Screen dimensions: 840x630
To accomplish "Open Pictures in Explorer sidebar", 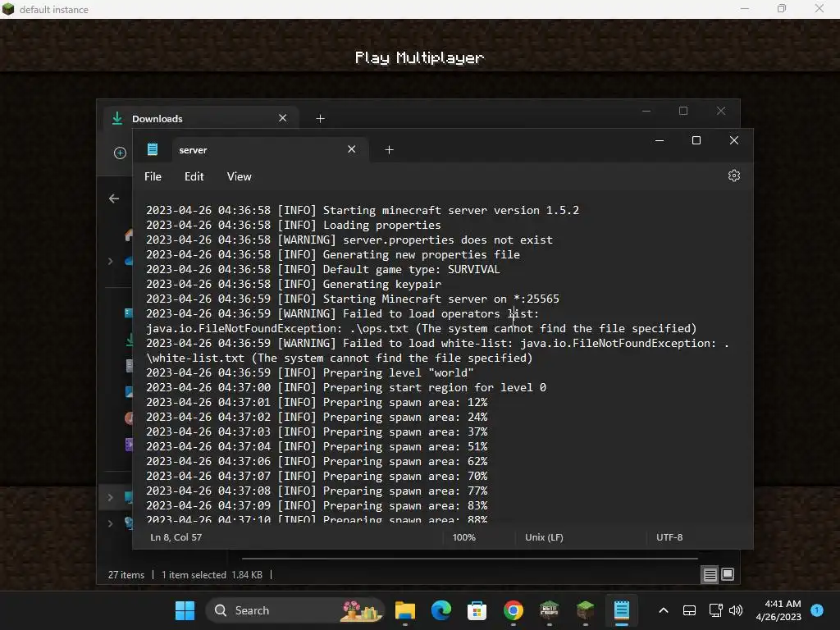I will click(x=129, y=391).
